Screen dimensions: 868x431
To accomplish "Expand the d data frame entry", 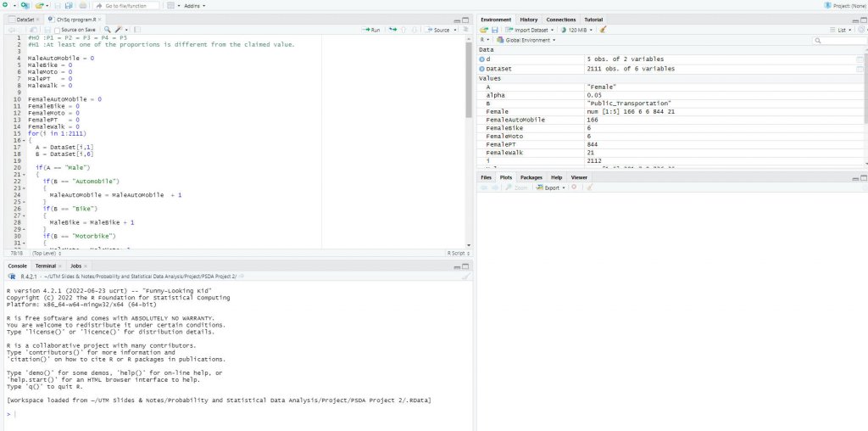I will point(482,59).
